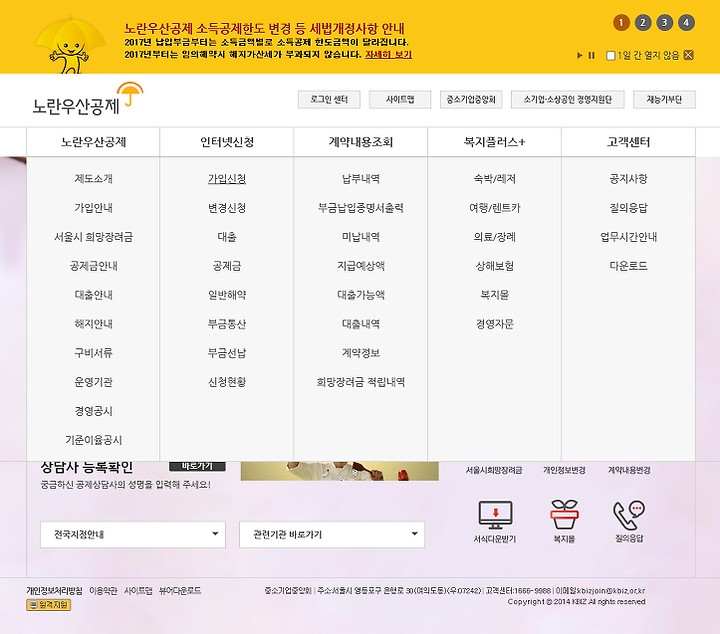
Task: Go to banner slide 2
Action: click(x=643, y=22)
